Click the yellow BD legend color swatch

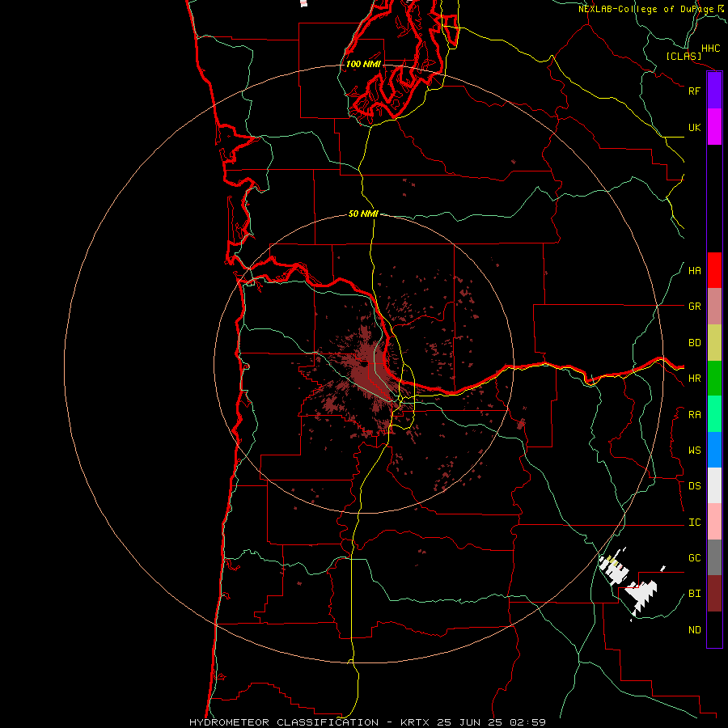(714, 343)
